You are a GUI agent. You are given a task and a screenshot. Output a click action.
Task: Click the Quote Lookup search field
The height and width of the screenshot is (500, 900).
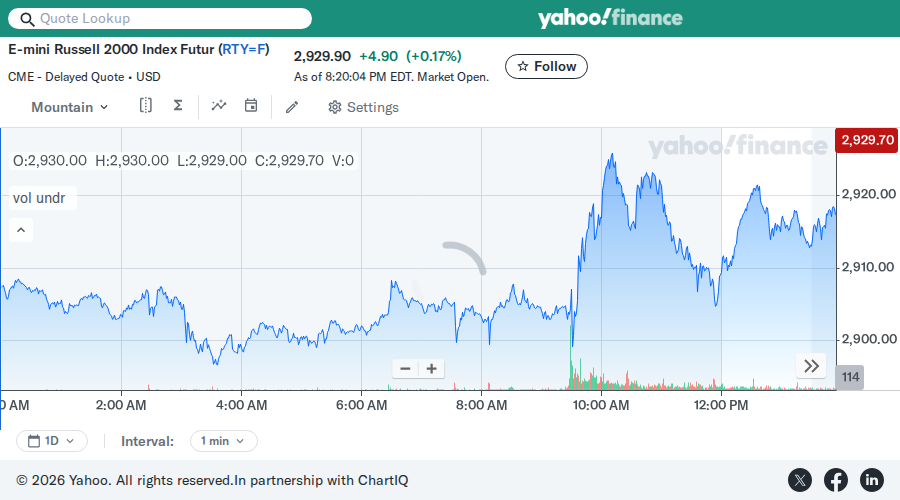[x=160, y=18]
